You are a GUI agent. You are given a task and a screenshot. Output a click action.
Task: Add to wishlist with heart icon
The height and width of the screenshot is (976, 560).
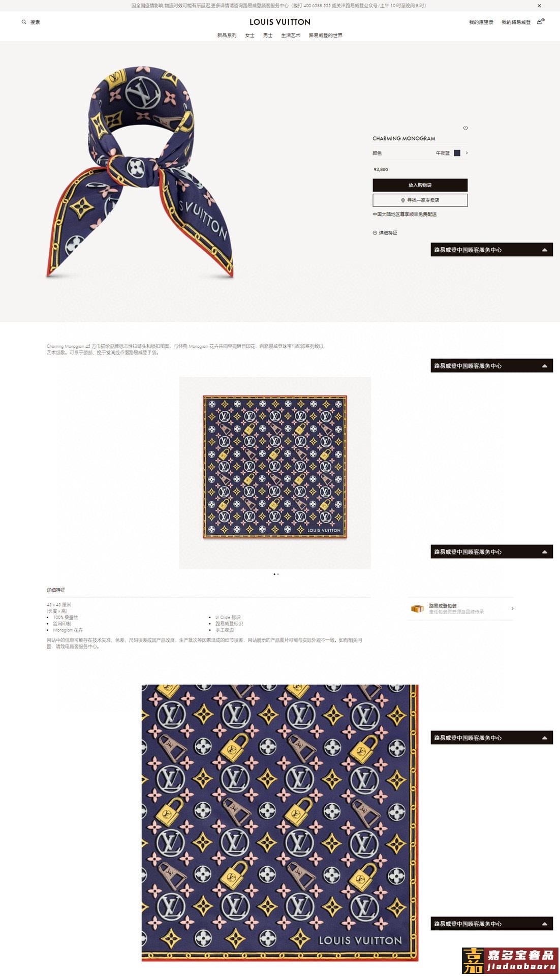465,128
